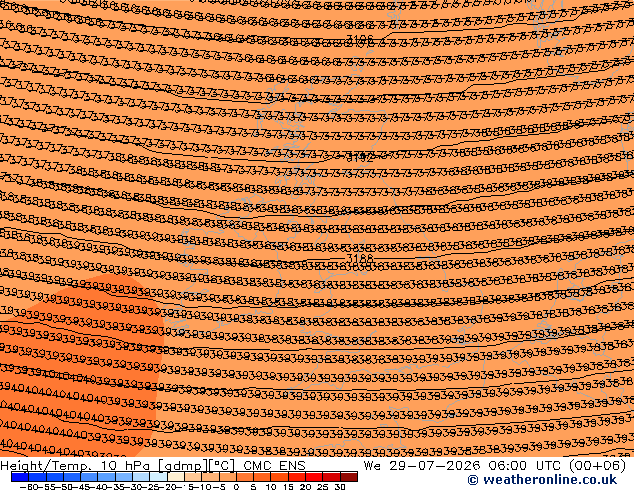Select legend swatch between -50 and -45
634x490 pixels.
click(x=72, y=477)
